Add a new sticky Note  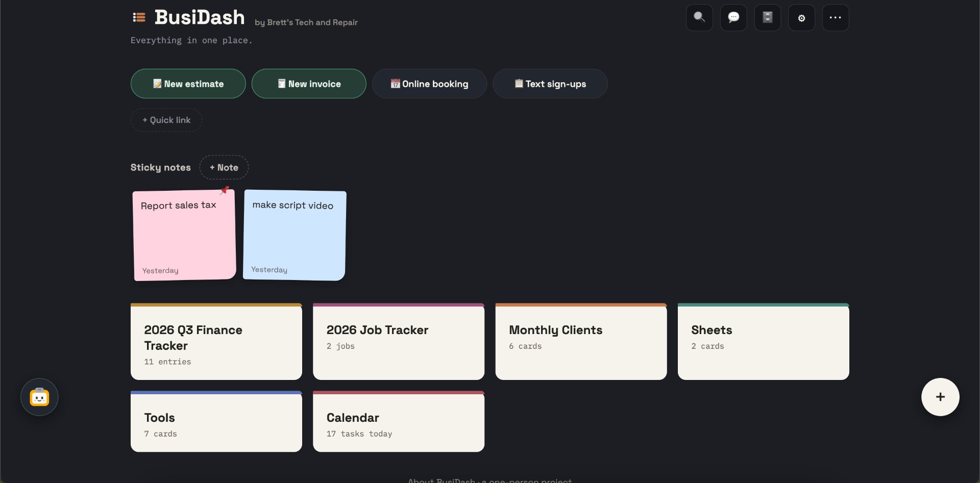click(x=224, y=167)
